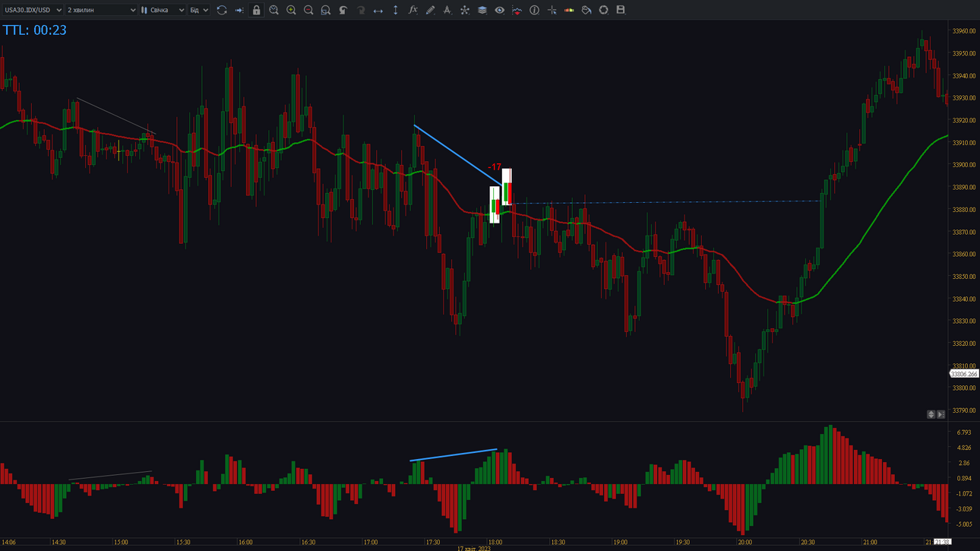Image resolution: width=980 pixels, height=551 pixels.
Task: Click the 33900.00 price axis label
Action: point(964,165)
